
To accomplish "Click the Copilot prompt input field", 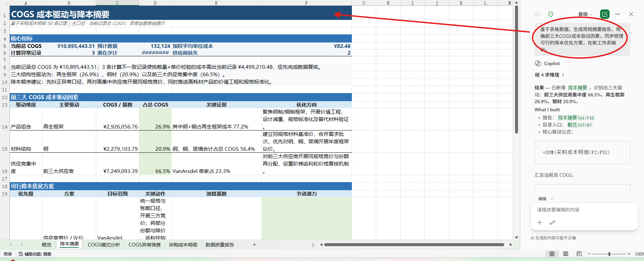I will [x=584, y=210].
